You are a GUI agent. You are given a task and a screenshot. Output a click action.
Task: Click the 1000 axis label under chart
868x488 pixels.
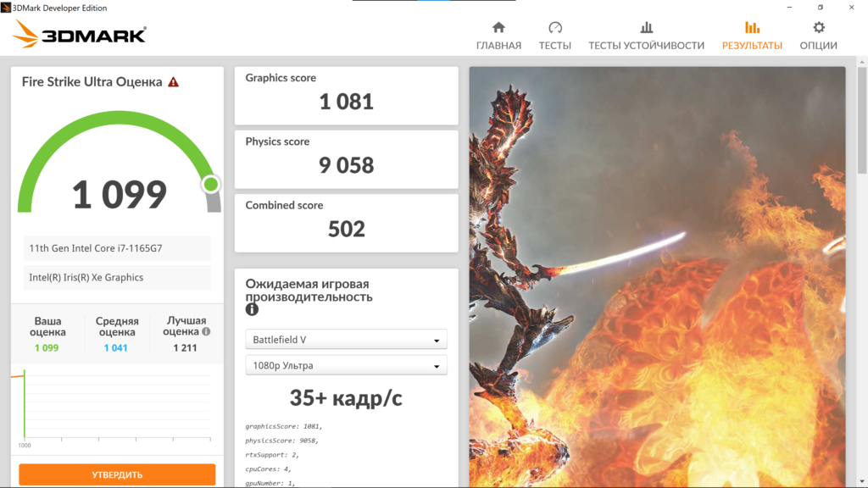[25, 446]
